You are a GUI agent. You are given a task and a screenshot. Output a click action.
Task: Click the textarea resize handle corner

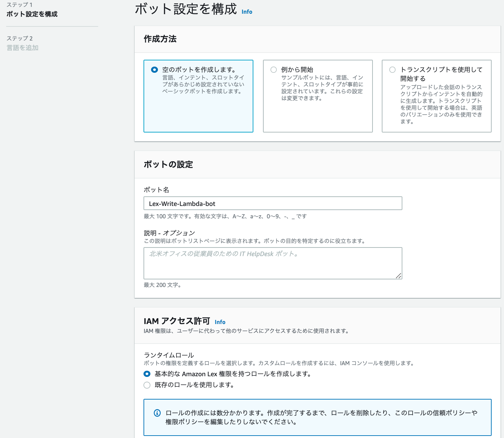(x=399, y=276)
